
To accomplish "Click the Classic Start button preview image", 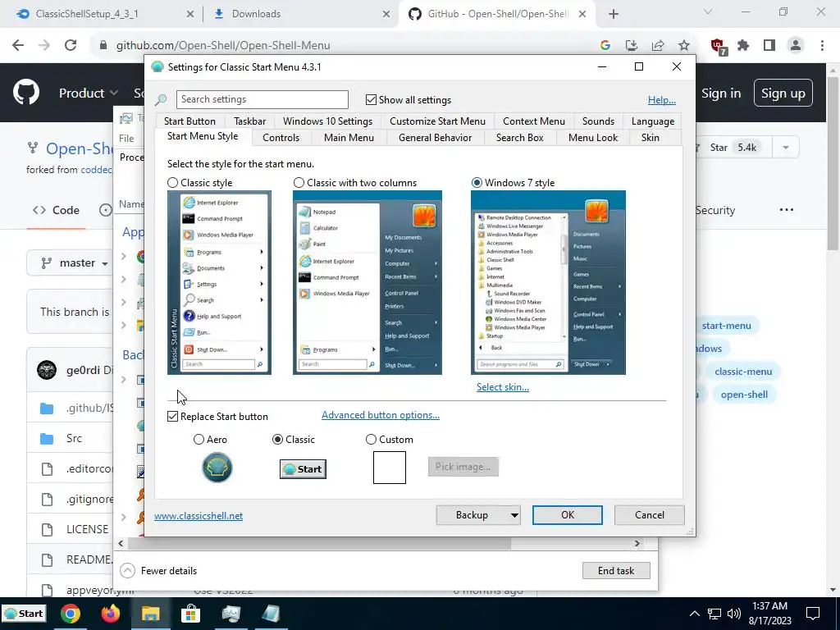I will click(303, 468).
